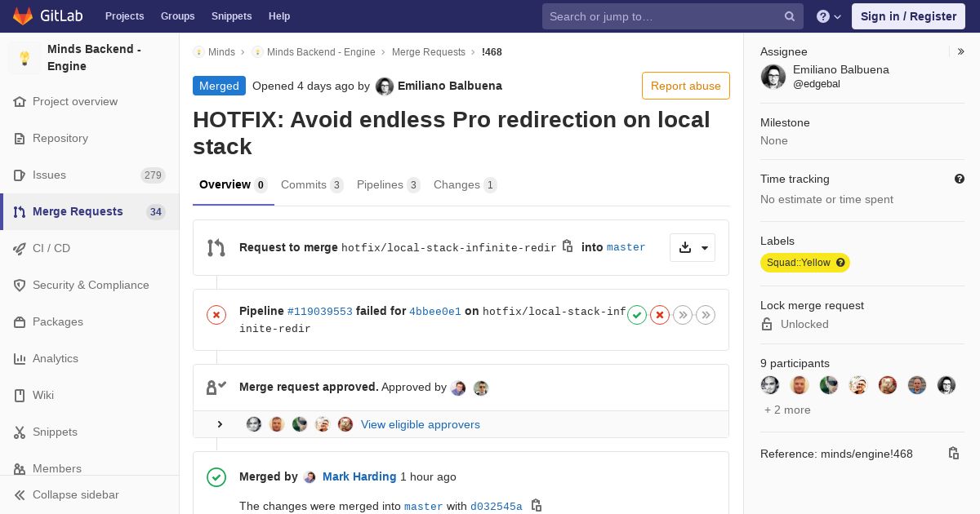Viewport: 980px width, 514px height.
Task: Show the + 2 more participants
Action: pos(787,410)
